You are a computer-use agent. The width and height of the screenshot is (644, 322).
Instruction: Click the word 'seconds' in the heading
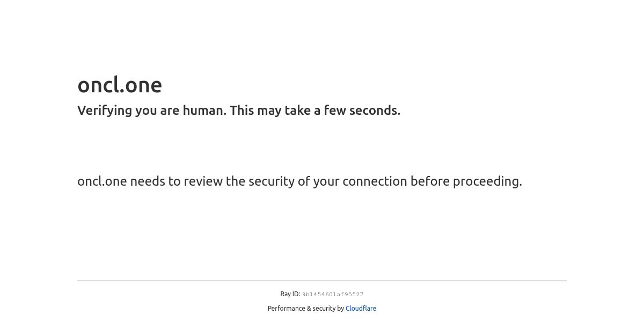375,111
